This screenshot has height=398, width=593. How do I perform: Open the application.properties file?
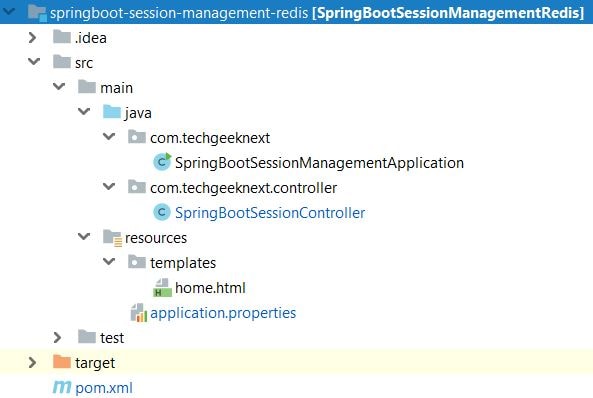coord(223,313)
